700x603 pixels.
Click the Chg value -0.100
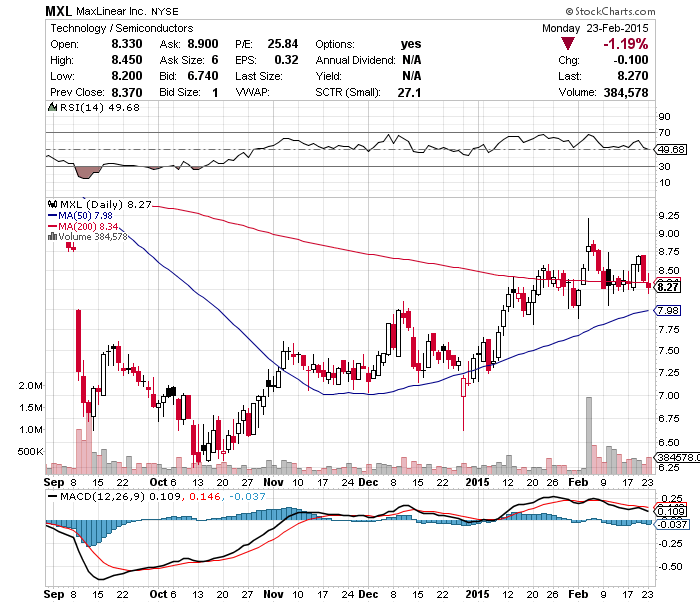point(631,60)
